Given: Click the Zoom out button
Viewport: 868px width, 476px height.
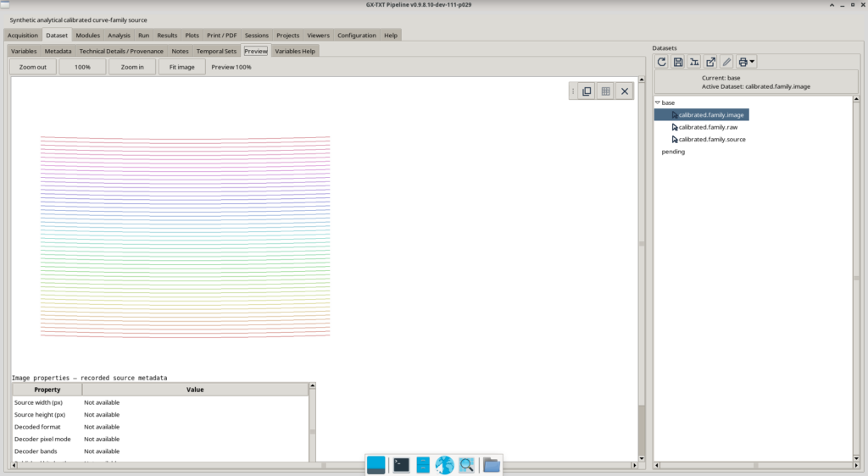Looking at the screenshot, I should click(x=33, y=67).
